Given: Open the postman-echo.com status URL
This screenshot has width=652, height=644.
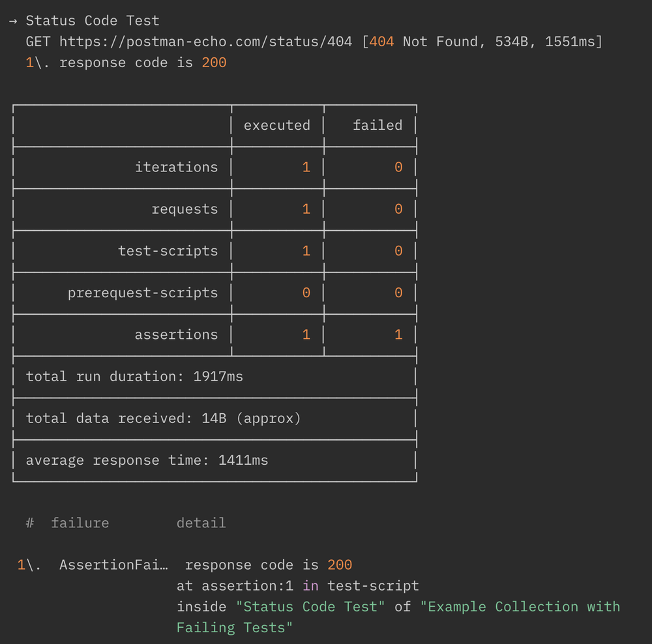Looking at the screenshot, I should [x=205, y=42].
